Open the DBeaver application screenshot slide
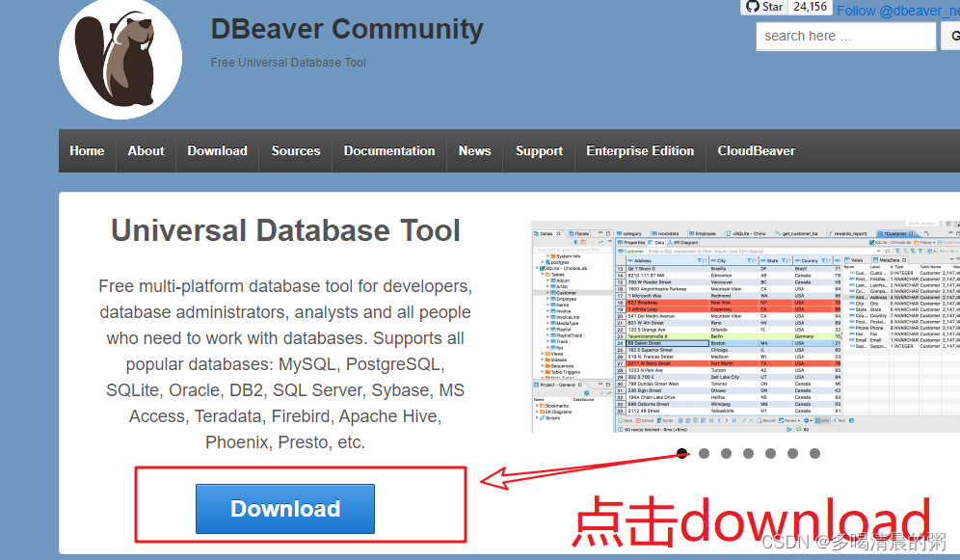The width and height of the screenshot is (960, 560). 746,327
